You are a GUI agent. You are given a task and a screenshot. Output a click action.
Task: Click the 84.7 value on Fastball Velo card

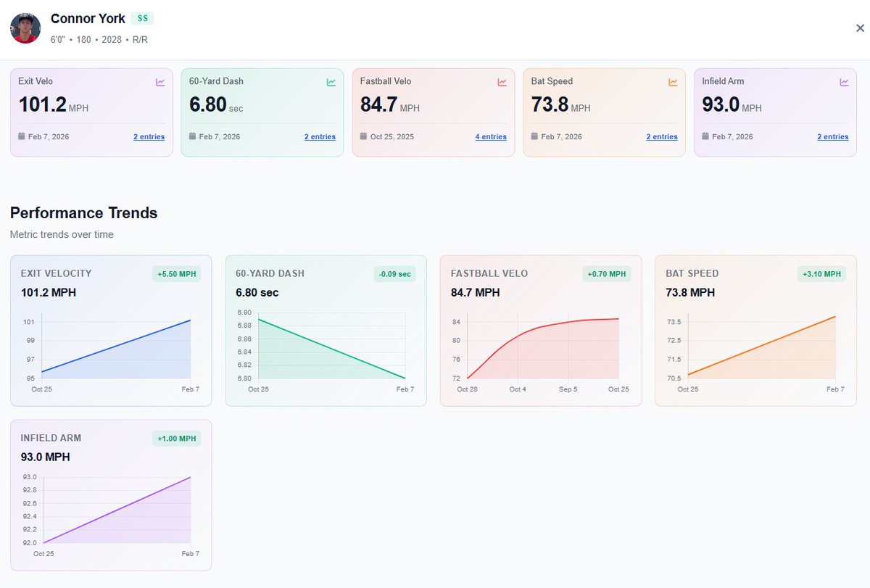[378, 104]
